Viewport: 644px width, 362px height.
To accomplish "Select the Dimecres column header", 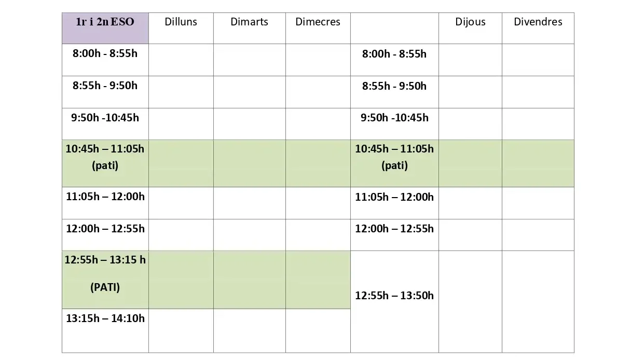I will [x=318, y=28].
